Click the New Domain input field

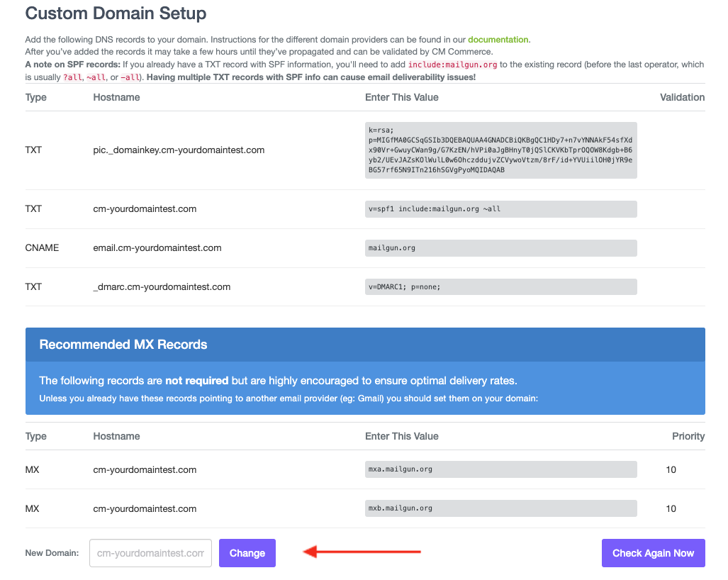click(x=150, y=552)
